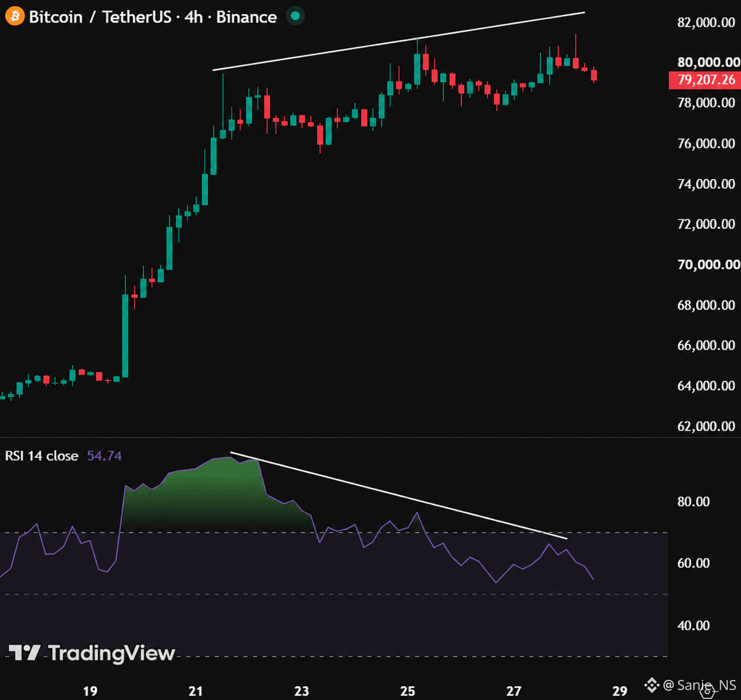Click the Binance exchange label in title
Screen dimensions: 741x700
point(246,17)
